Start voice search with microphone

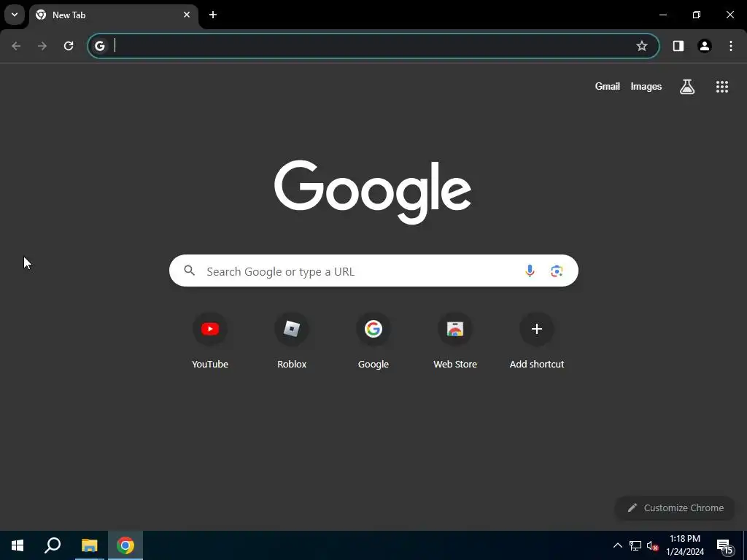(x=530, y=271)
